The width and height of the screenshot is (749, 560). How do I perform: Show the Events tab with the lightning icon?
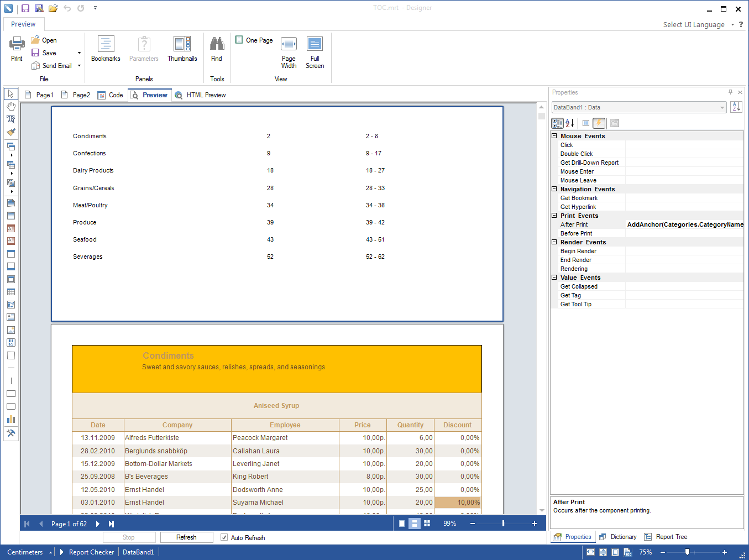pos(599,123)
